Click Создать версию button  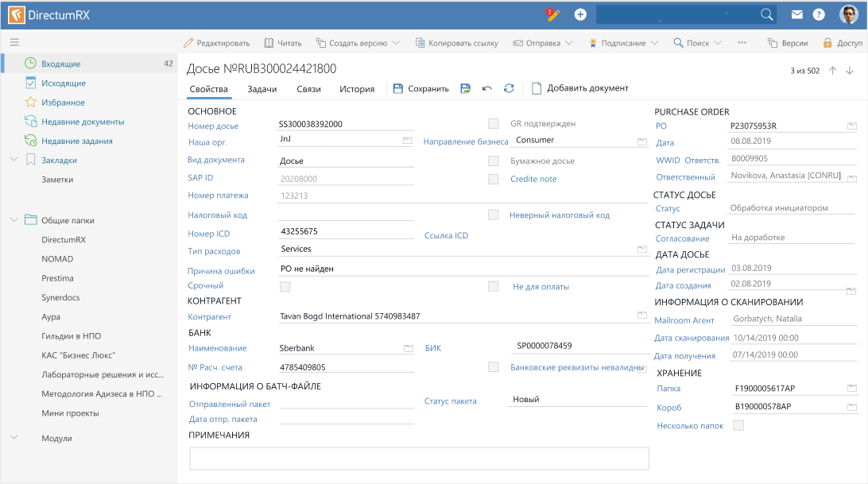coord(351,43)
